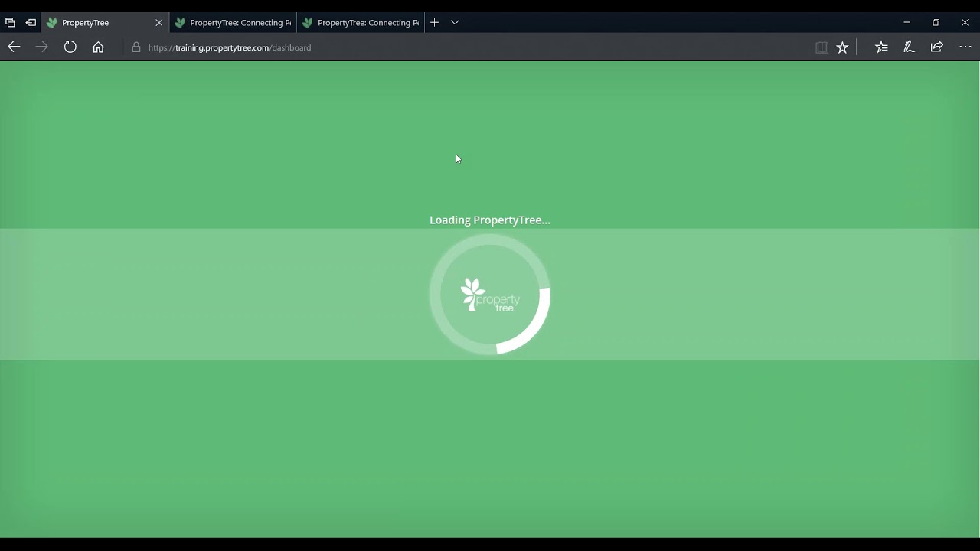
Task: Open reading view icon
Action: point(822,47)
